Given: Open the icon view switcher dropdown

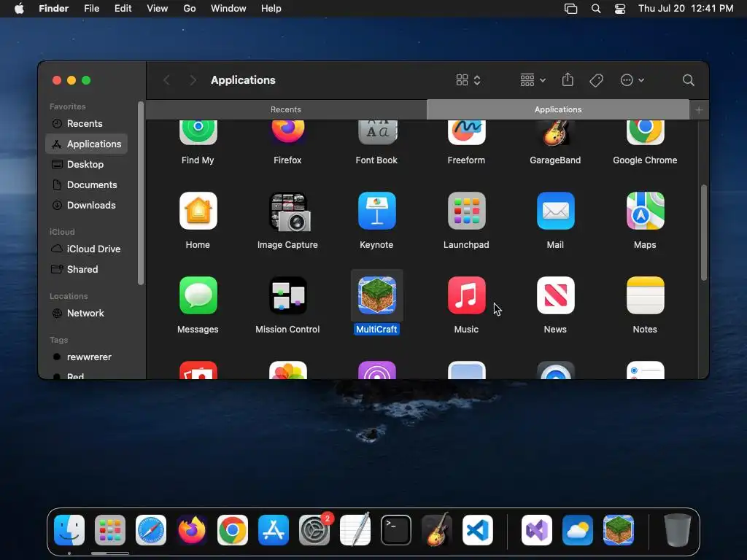Looking at the screenshot, I should 468,80.
